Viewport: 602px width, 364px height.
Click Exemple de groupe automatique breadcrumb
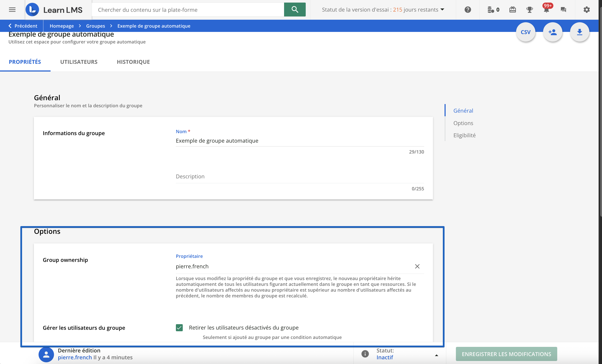click(154, 26)
